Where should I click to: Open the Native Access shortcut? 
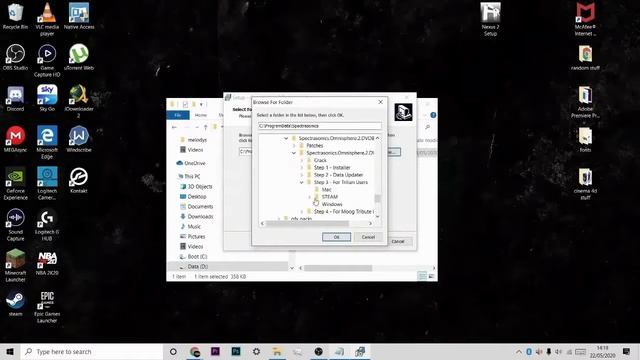point(79,16)
